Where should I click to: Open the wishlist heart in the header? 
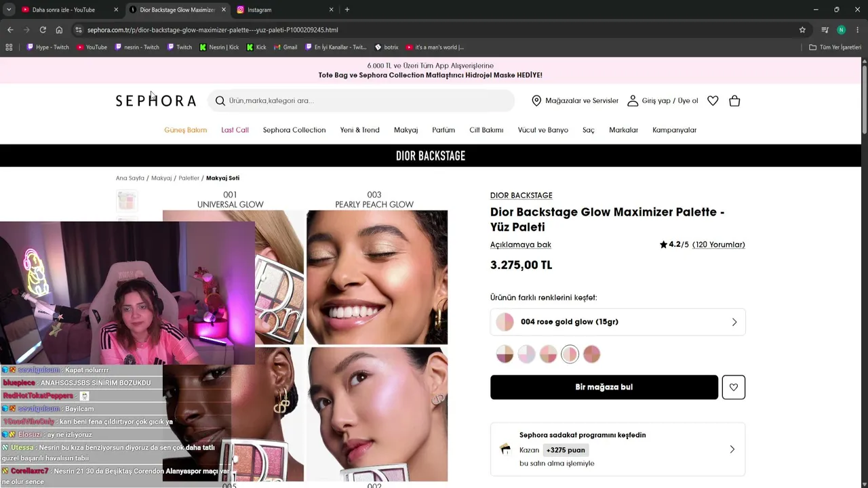(713, 101)
